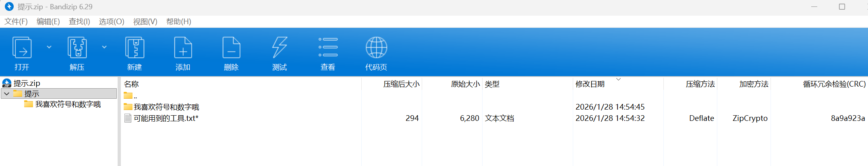This screenshot has height=166, width=868.
Task: Expand the dropdown arrow beside 打开
Action: click(x=49, y=47)
